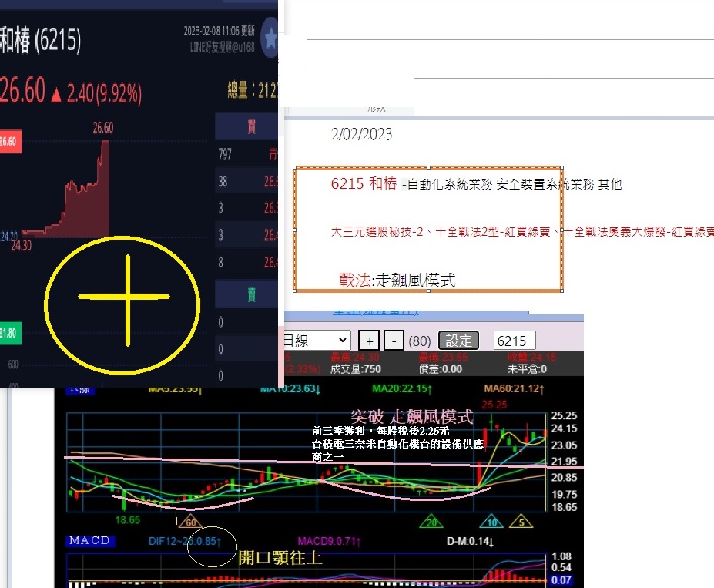Image resolution: width=714 pixels, height=588 pixels.
Task: Click the 設定 settings button
Action: point(458,341)
